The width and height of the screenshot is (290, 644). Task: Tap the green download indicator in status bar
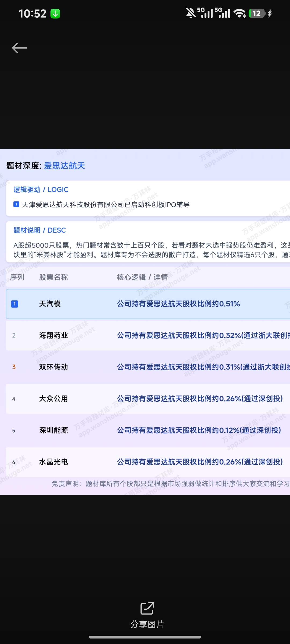point(55,14)
